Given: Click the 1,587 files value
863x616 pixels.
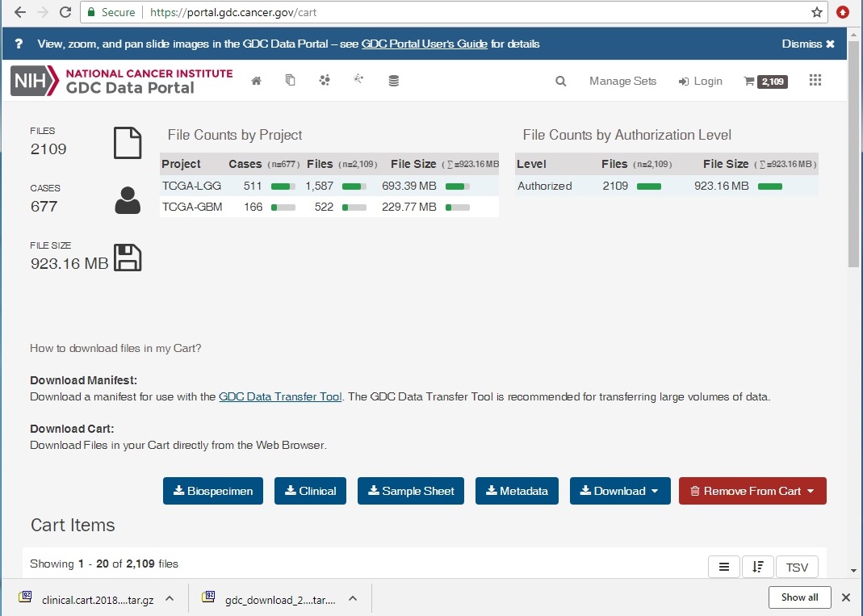Looking at the screenshot, I should point(320,186).
